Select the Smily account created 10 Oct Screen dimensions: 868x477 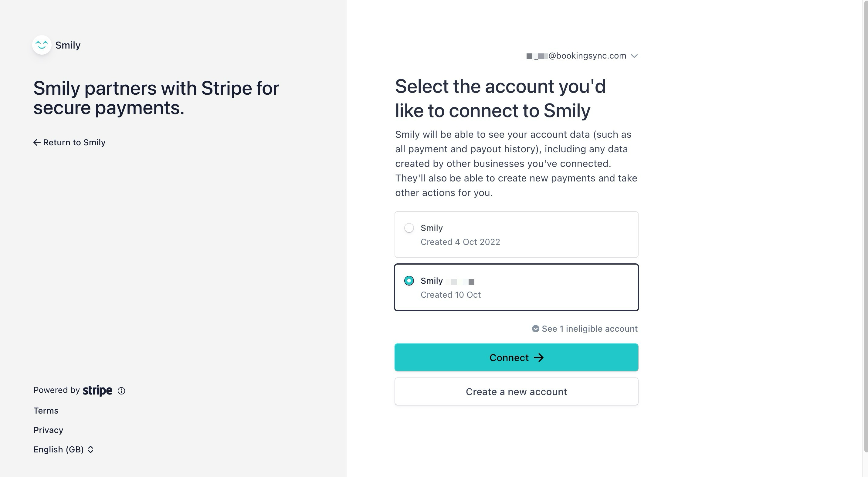coord(409,281)
